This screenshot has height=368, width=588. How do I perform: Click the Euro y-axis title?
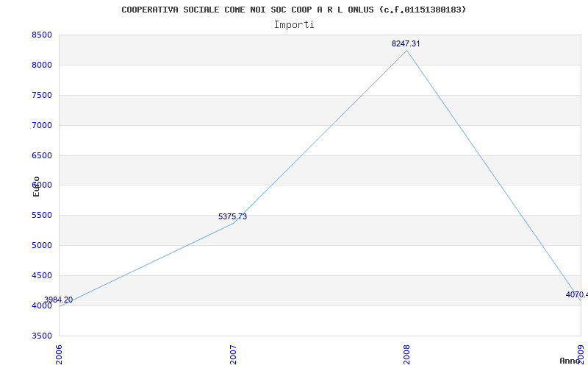pyautogui.click(x=36, y=186)
